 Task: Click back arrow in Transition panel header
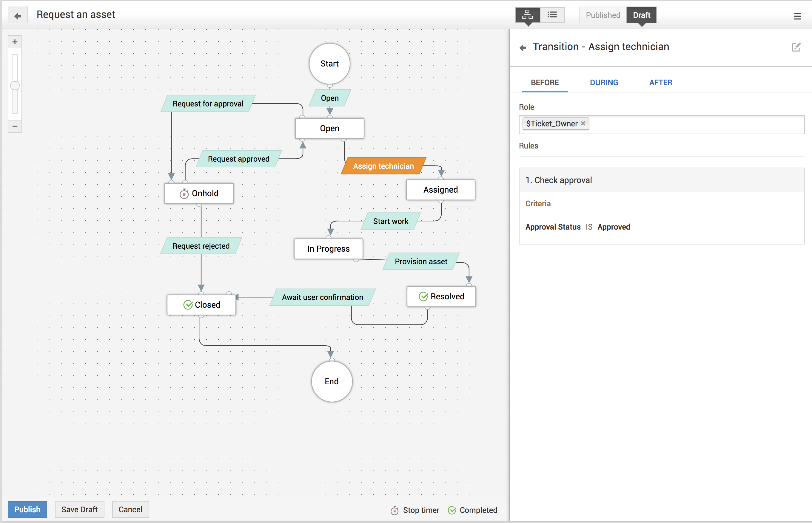coord(523,47)
